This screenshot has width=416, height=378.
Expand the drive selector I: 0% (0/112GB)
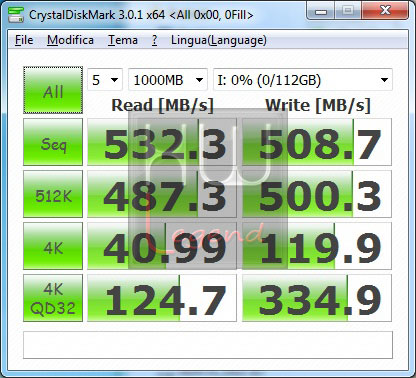pos(303,80)
